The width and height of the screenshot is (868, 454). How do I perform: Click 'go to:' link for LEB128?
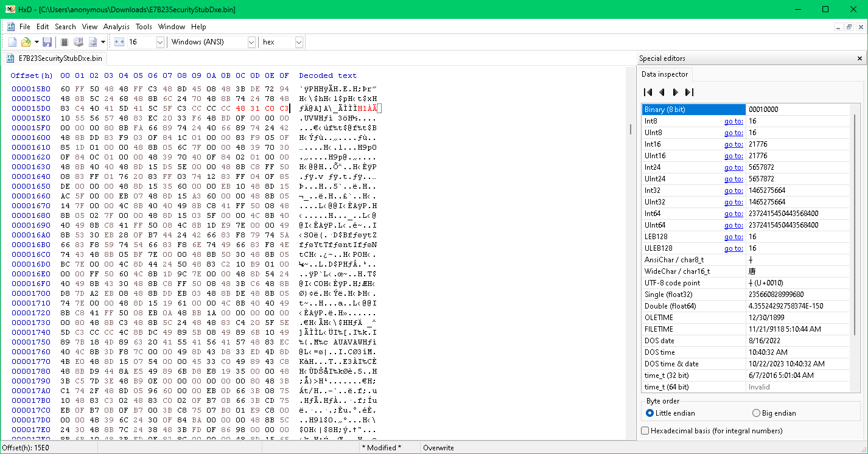pyautogui.click(x=733, y=237)
